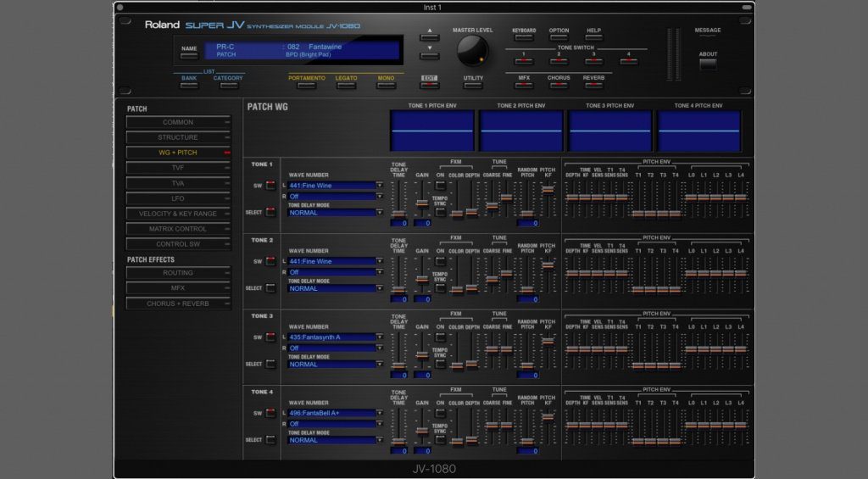Click the Tone 1 SW switch
868x479 pixels.
coord(270,186)
